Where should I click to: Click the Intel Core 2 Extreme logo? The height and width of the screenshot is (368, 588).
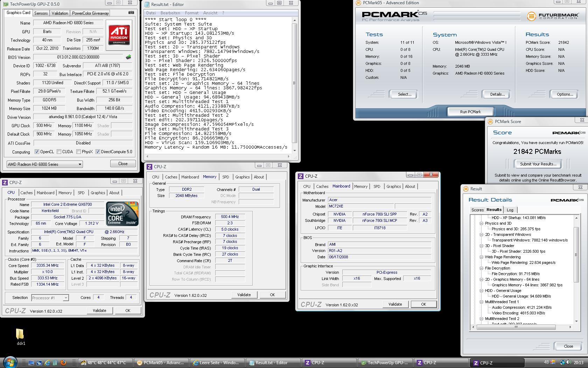(x=122, y=213)
